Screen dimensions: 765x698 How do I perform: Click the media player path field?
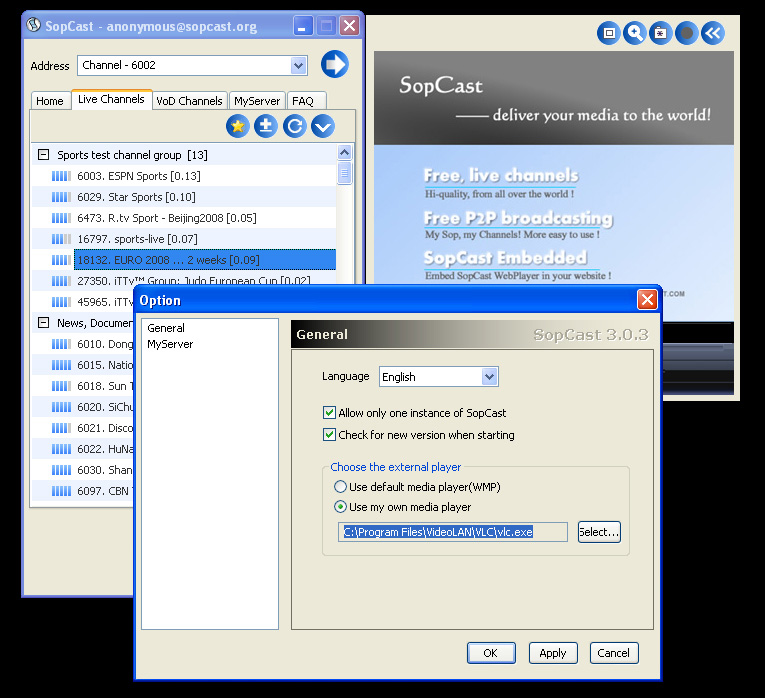[453, 532]
